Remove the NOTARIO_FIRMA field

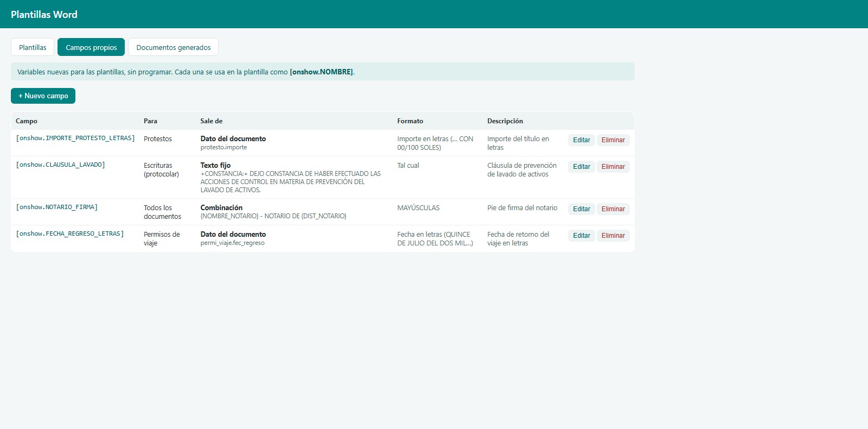613,209
